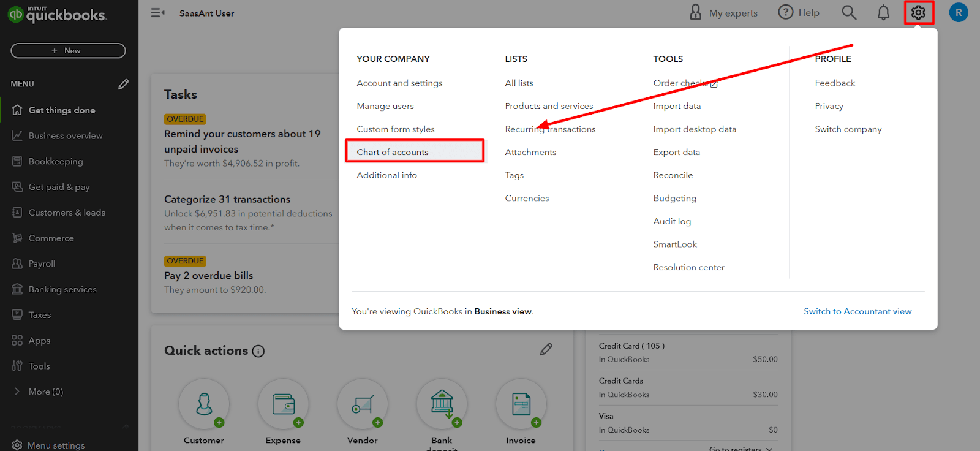
Task: Open Remind your customers about unpaid invoices task
Action: click(243, 141)
